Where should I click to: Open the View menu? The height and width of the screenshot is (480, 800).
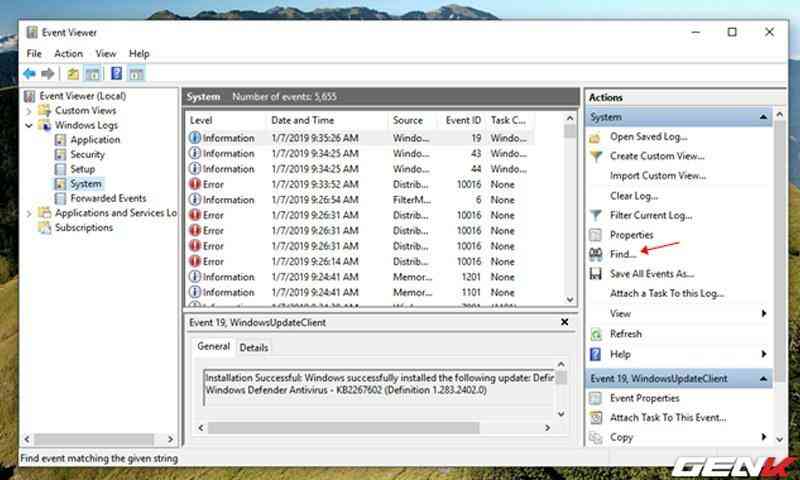[106, 54]
